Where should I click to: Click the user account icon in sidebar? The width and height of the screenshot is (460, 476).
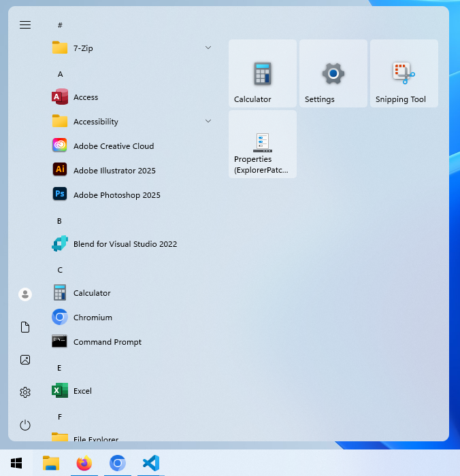[x=25, y=294]
